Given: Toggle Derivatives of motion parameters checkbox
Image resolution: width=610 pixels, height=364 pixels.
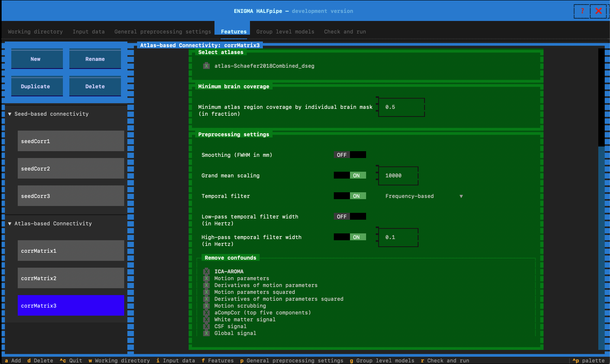Looking at the screenshot, I should click(206, 285).
